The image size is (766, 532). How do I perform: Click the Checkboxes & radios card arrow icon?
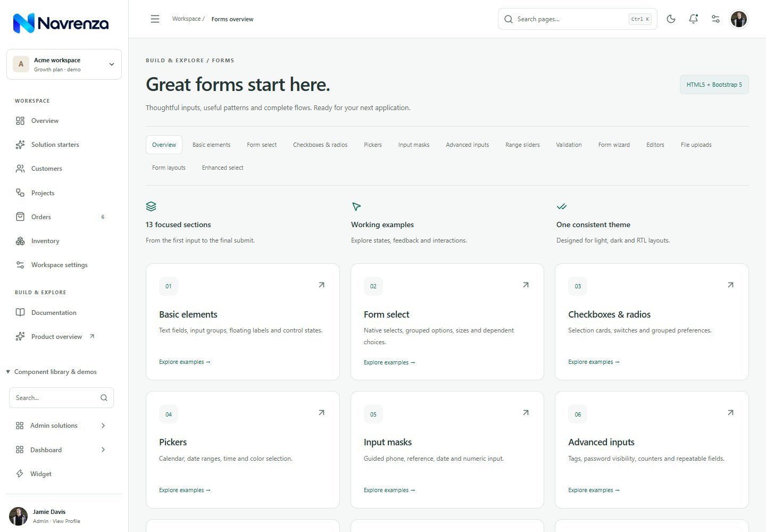pos(730,285)
